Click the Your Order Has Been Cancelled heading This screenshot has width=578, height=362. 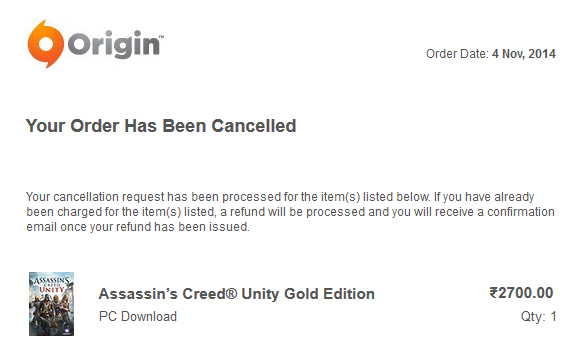point(161,126)
